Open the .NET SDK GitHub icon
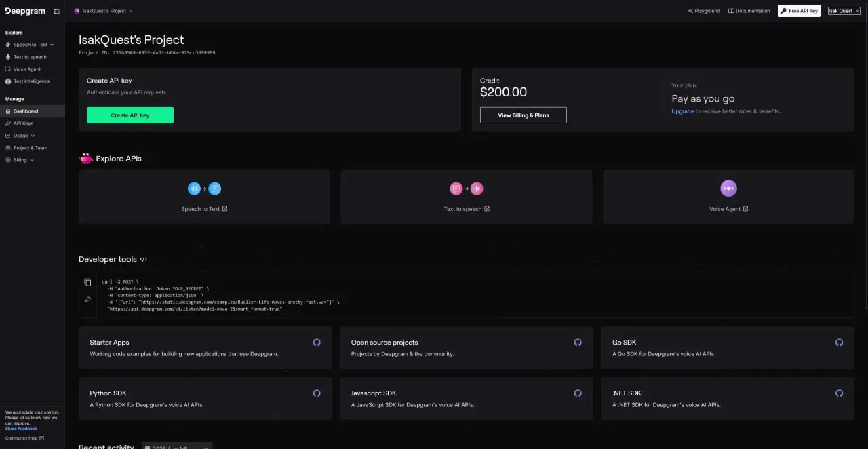Screen dimensions: 868x449 click(839, 393)
